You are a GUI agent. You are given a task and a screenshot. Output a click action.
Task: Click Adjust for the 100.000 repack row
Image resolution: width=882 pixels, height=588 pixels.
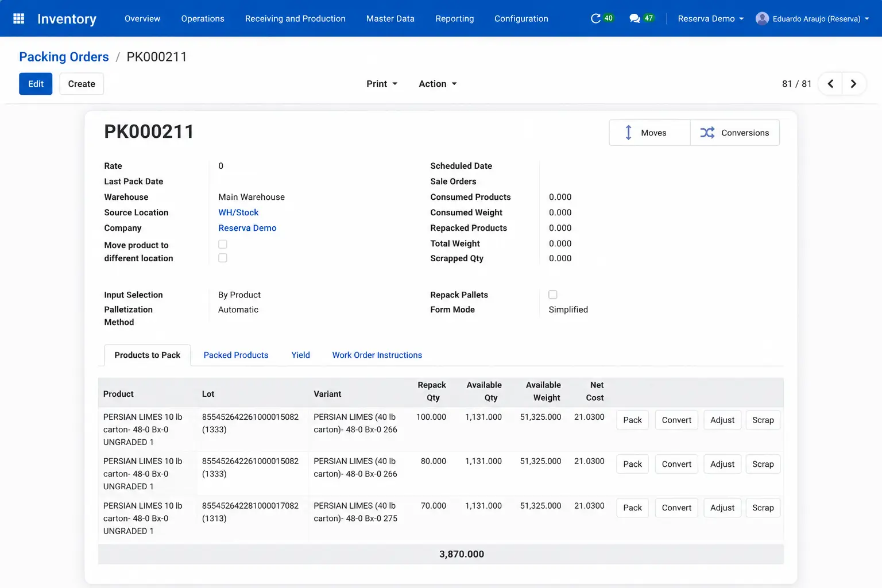[x=722, y=420]
